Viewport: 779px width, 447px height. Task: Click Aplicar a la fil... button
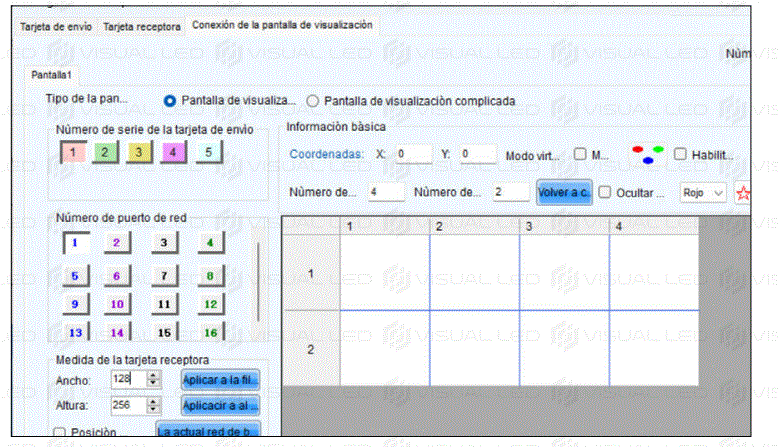[220, 380]
